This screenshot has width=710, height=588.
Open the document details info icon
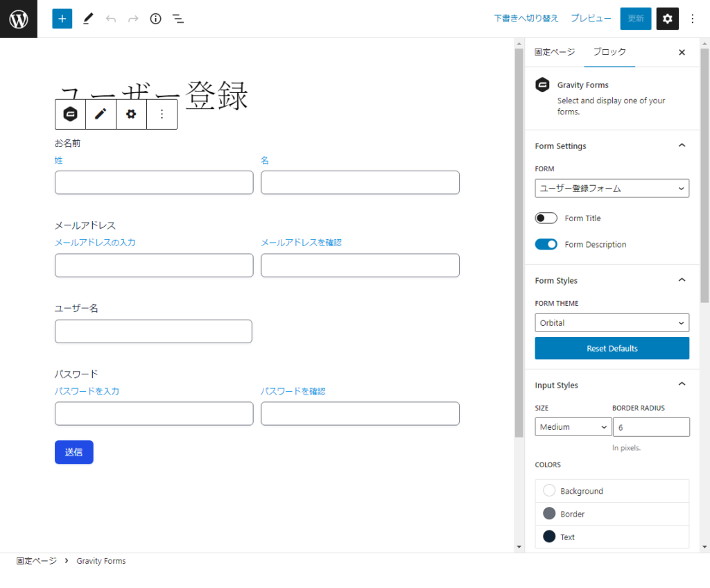pyautogui.click(x=155, y=19)
